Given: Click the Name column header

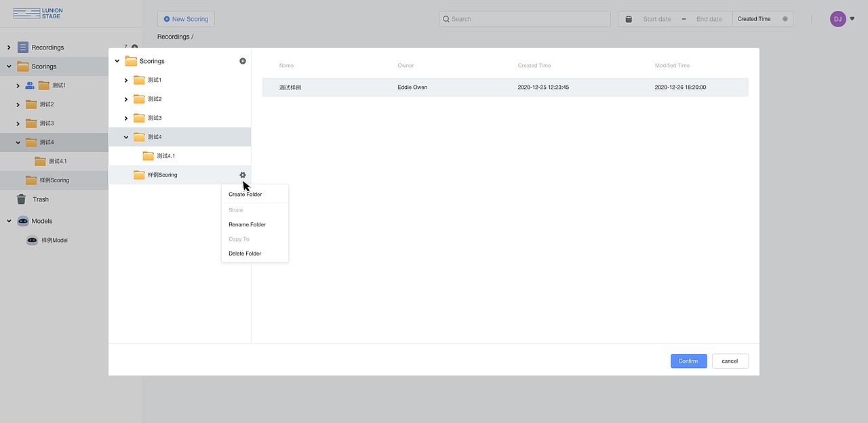Looking at the screenshot, I should tap(286, 66).
